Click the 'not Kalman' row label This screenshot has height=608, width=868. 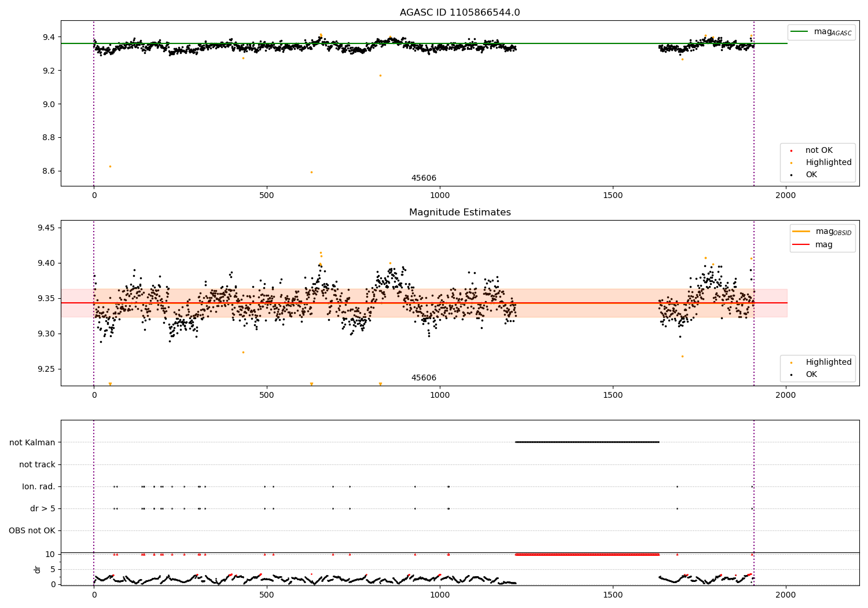[32, 442]
